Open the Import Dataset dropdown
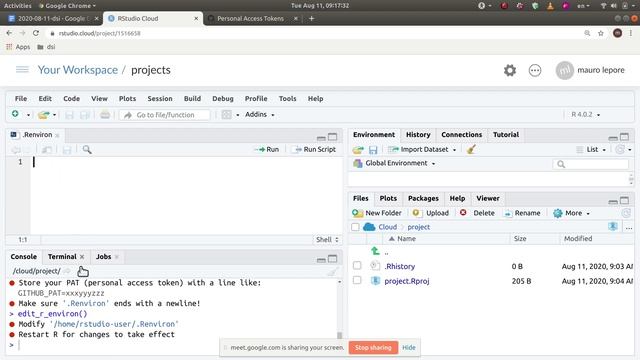Screen dimensions: 640x360 coord(422,149)
